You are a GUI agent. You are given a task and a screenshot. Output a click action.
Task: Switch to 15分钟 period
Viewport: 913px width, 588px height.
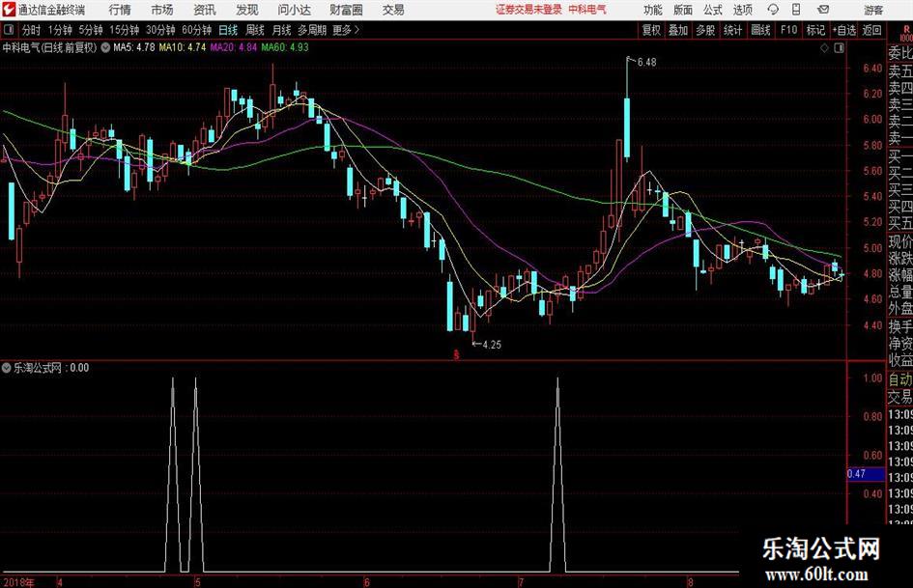point(124,30)
